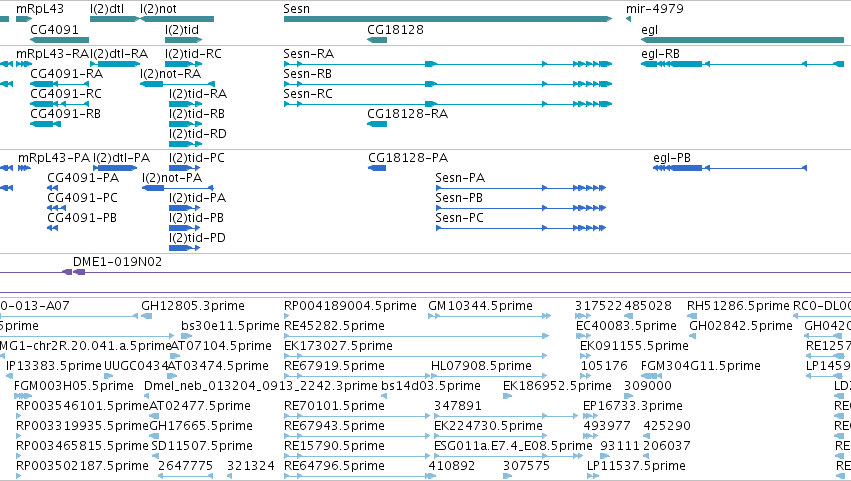Click transcript Sesn-RC
The image size is (851, 481).
[x=308, y=94]
